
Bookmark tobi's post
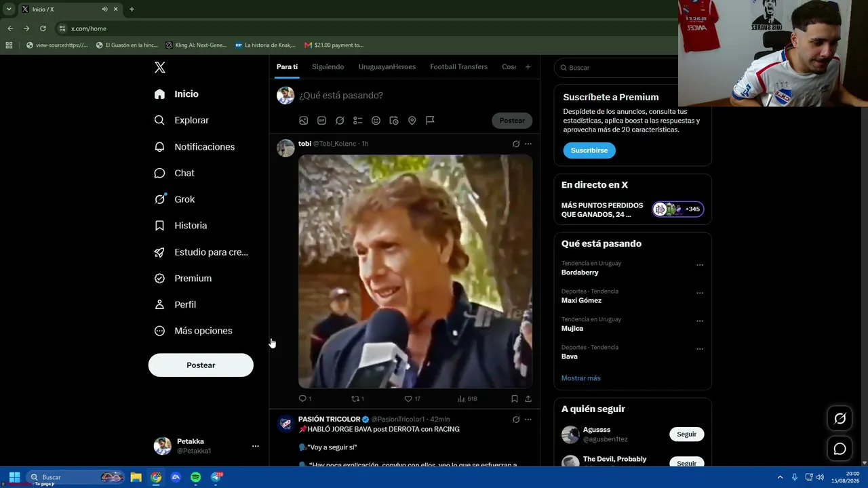(514, 399)
